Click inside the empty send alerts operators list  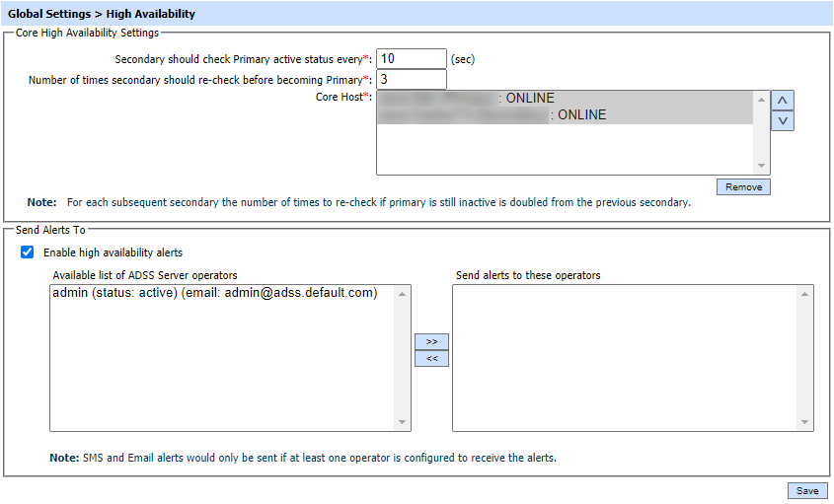click(x=626, y=357)
